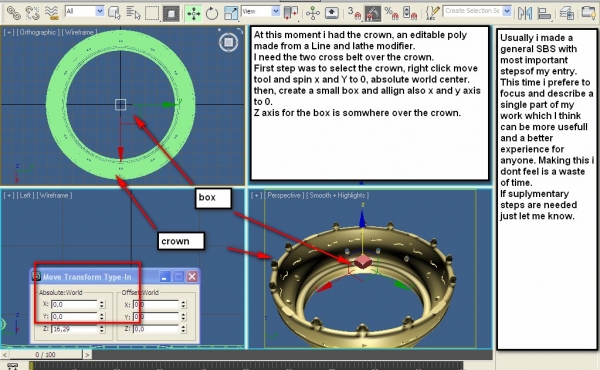Click the time slider next-frame arrow
Screen dimensions: 600x370
pyautogui.click(x=87, y=355)
